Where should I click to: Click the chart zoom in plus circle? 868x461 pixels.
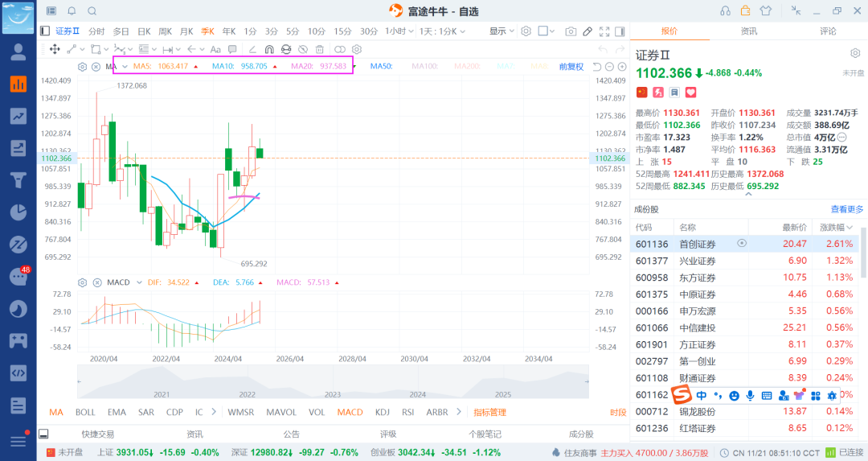(622, 67)
